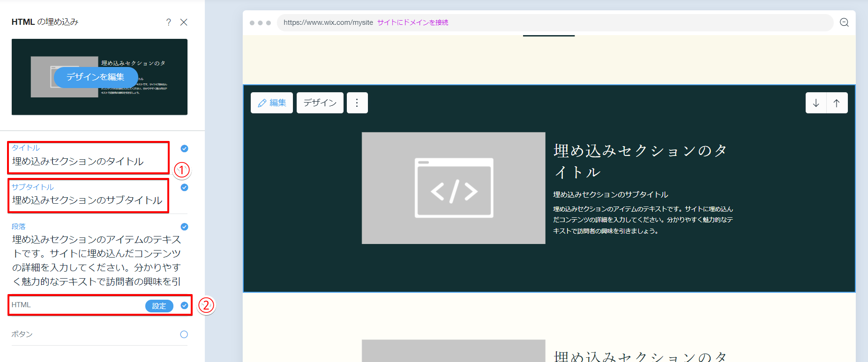
Task: Click the 段落 paragraph text area
Action: click(96, 260)
